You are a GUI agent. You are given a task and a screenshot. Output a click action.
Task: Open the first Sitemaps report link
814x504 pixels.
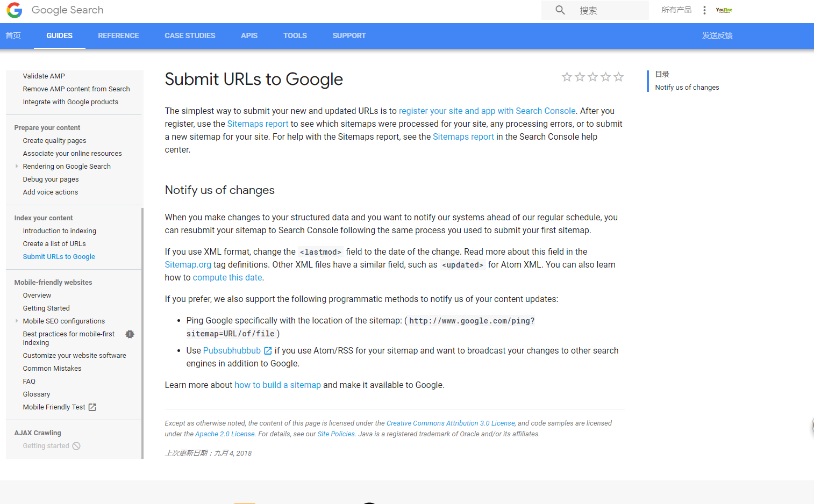click(x=258, y=124)
